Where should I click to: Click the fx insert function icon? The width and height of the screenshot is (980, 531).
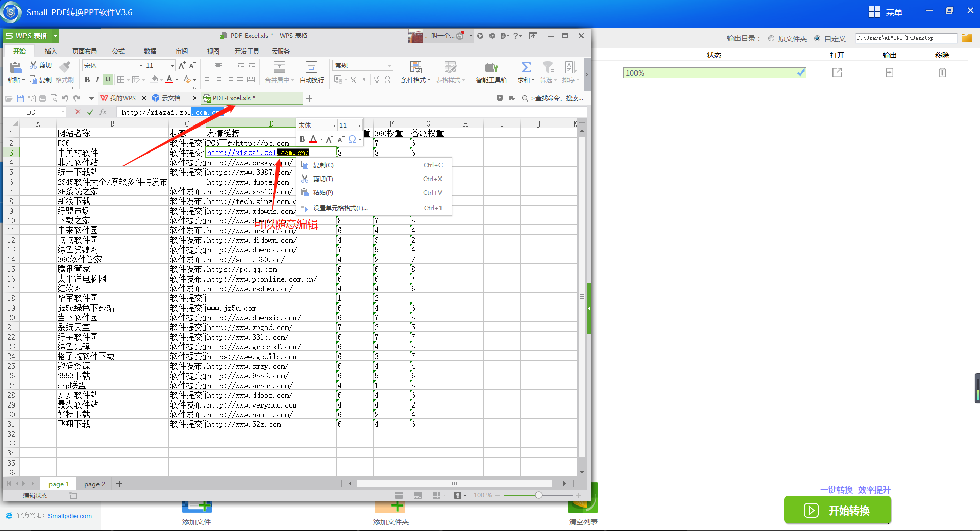tap(103, 112)
